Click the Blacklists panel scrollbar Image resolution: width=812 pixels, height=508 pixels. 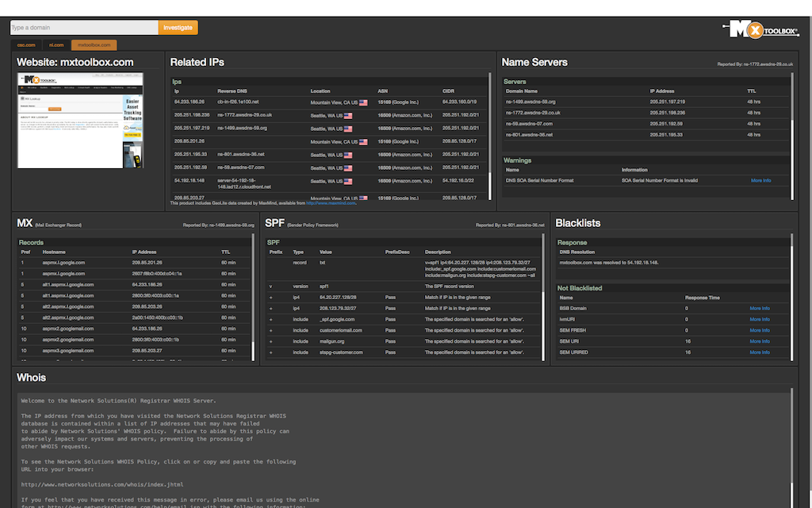pos(792,297)
